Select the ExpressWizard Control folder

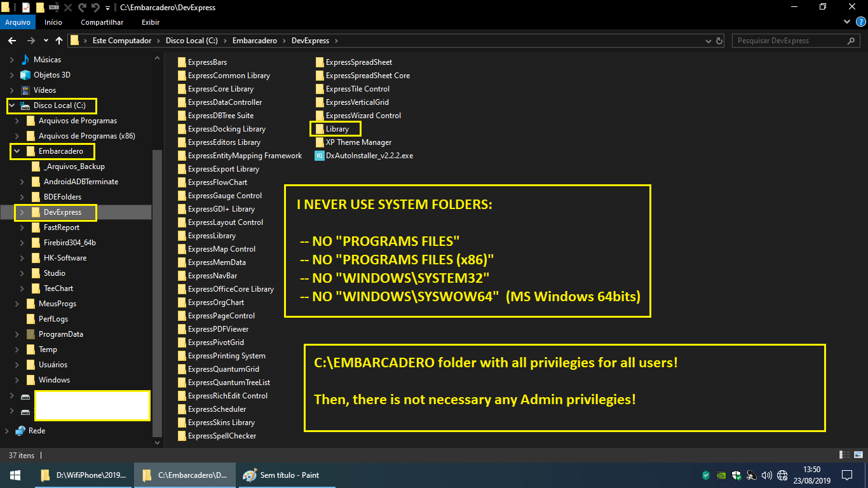tap(358, 116)
